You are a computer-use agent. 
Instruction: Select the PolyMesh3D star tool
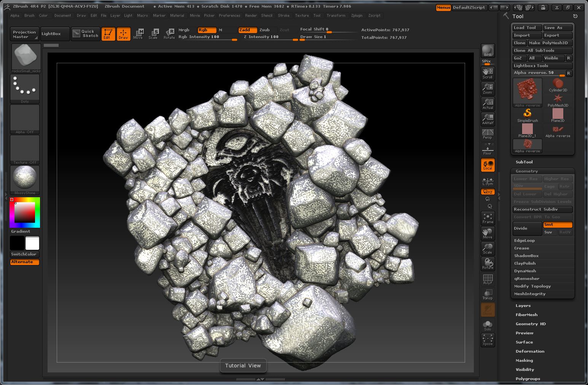(x=558, y=100)
